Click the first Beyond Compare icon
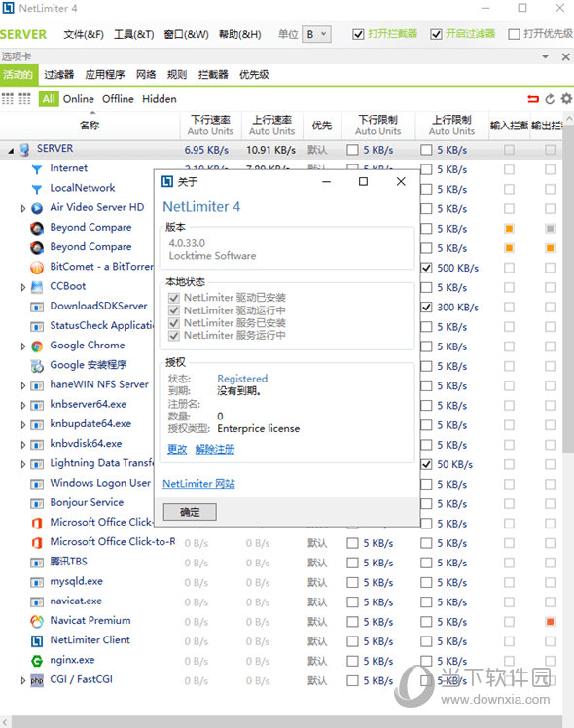This screenshot has height=728, width=574. click(x=37, y=228)
